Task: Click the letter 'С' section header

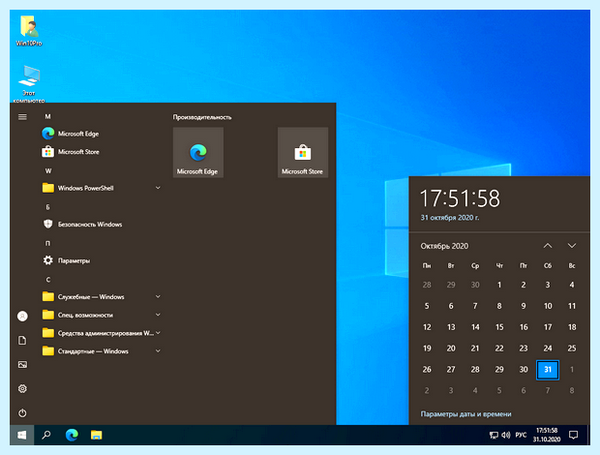Action: pos(48,280)
